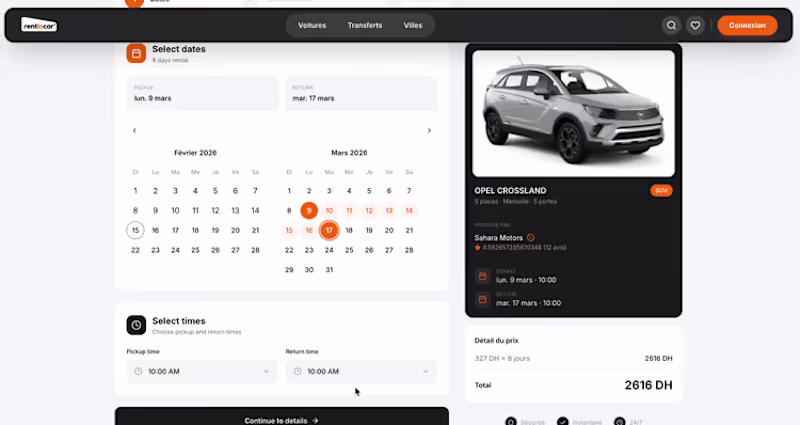
Task: Select March 18 in calendar
Action: 349,230
